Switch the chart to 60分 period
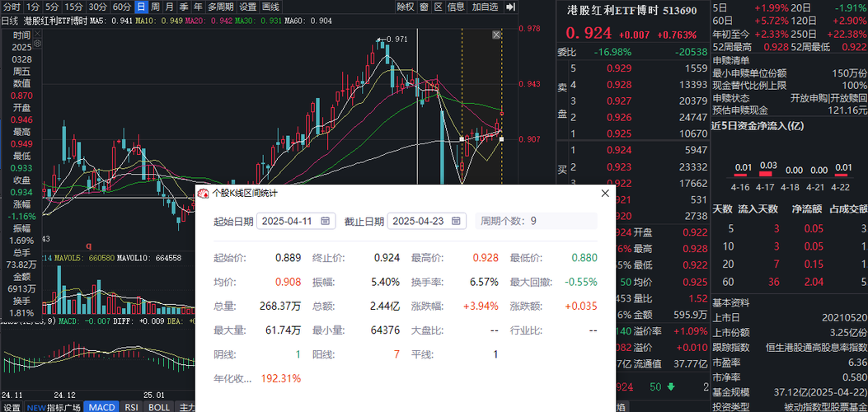 click(121, 7)
